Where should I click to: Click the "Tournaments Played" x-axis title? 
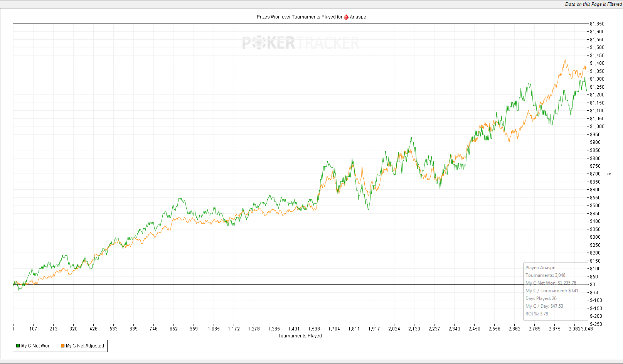300,336
